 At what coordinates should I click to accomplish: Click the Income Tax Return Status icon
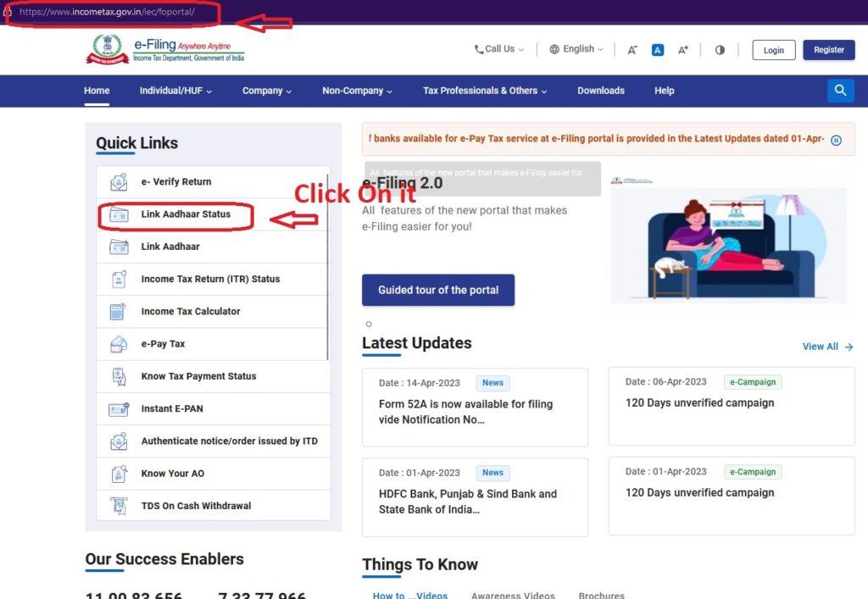coord(119,280)
